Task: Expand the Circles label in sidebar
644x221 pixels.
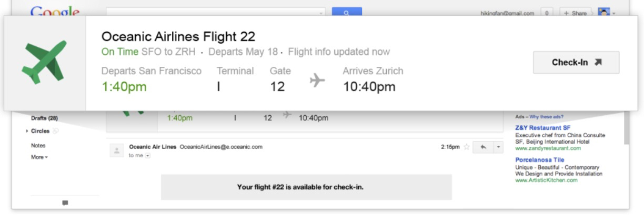Action: pos(27,131)
